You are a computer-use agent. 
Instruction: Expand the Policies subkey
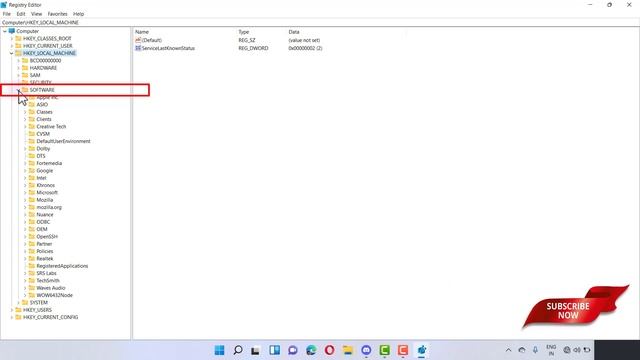click(x=25, y=251)
